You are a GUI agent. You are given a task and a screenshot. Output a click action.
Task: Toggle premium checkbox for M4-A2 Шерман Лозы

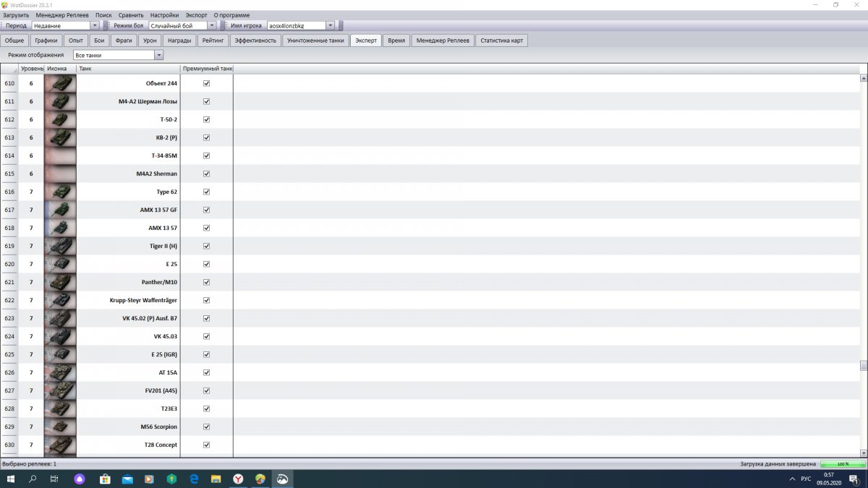pos(206,101)
